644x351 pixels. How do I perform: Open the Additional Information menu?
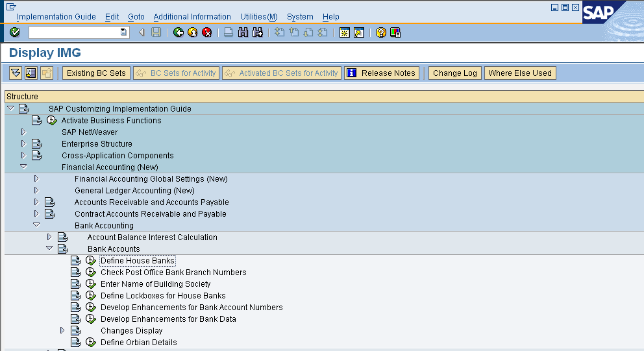click(x=192, y=17)
